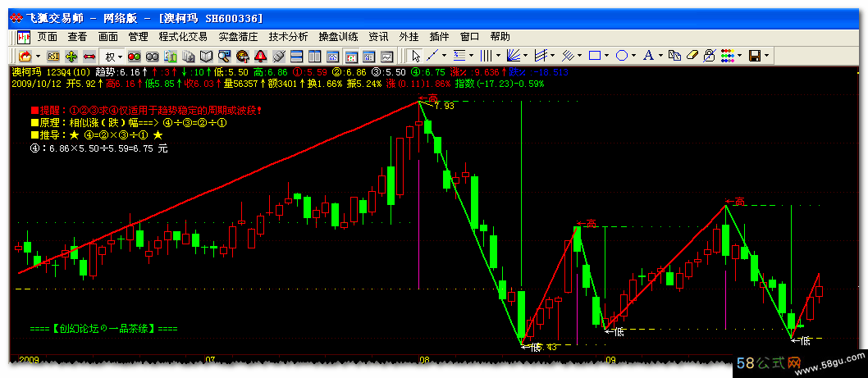The image size is (868, 378).
Task: Select the parallel channel lines tool
Action: click(541, 56)
